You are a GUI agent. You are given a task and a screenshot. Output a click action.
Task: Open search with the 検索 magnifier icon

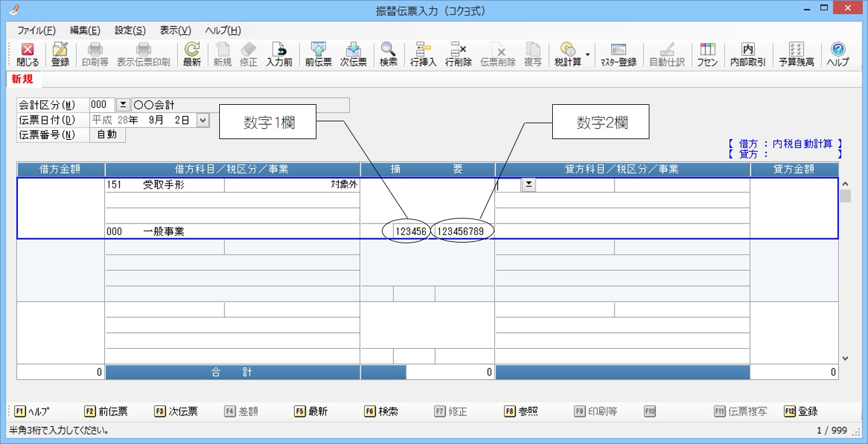388,55
